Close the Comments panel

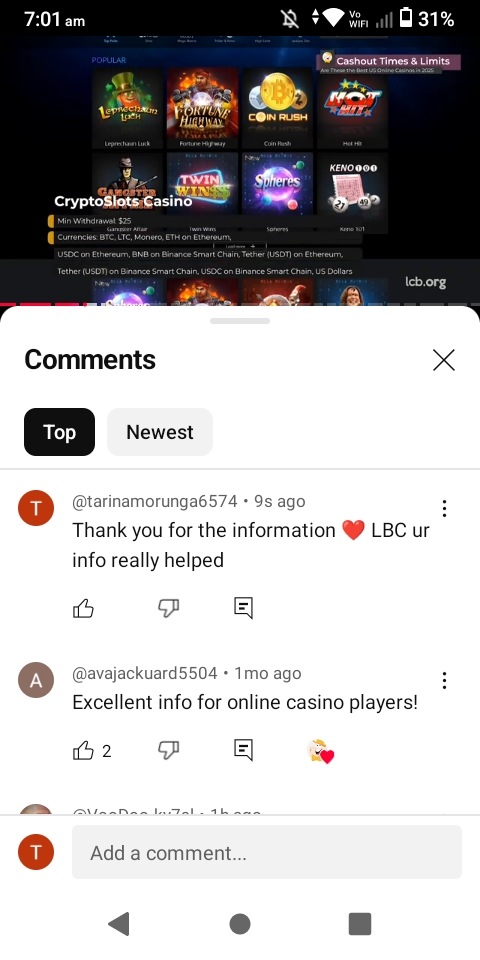[x=444, y=360]
